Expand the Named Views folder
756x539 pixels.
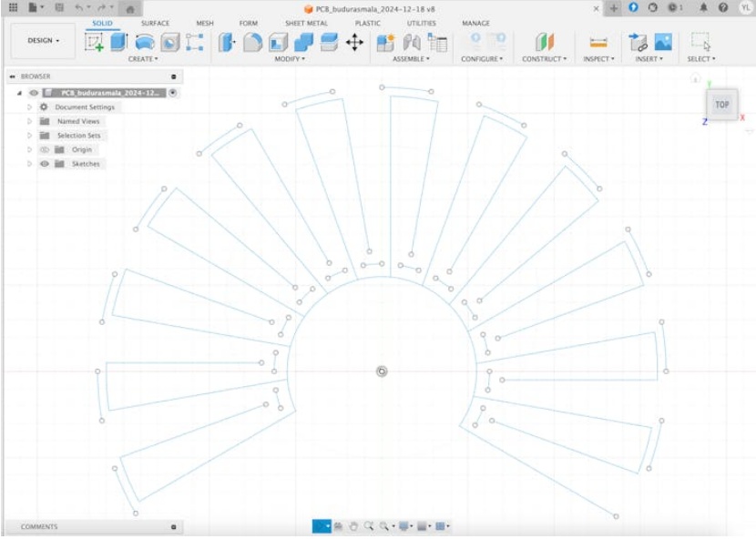[29, 121]
